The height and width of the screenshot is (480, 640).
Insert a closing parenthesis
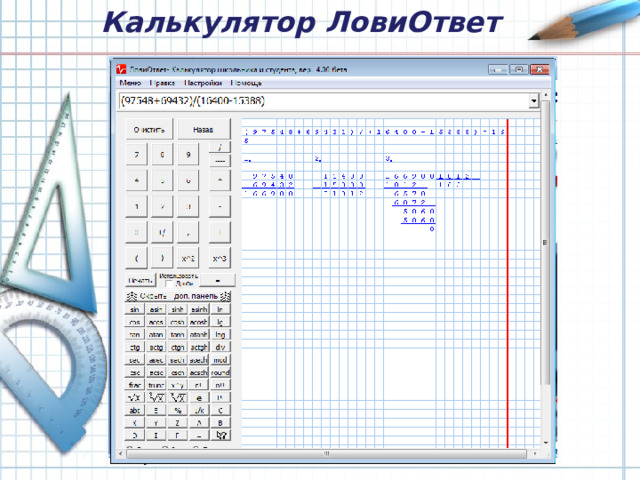(162, 258)
